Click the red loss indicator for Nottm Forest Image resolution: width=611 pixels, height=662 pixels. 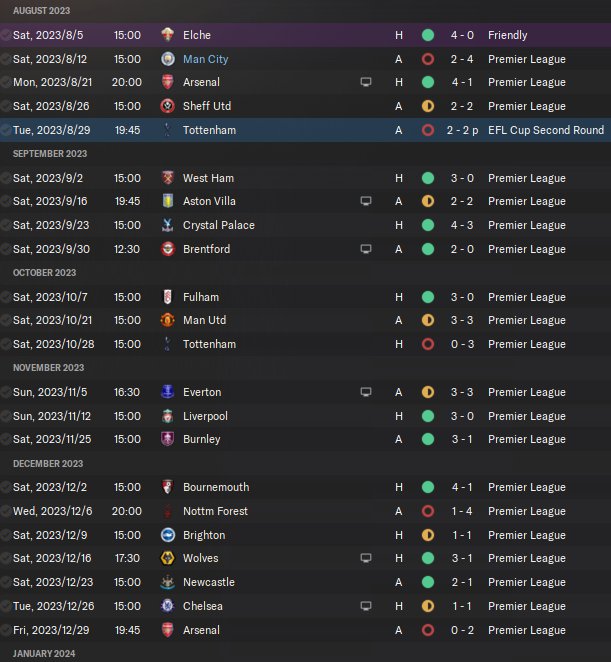click(x=428, y=511)
